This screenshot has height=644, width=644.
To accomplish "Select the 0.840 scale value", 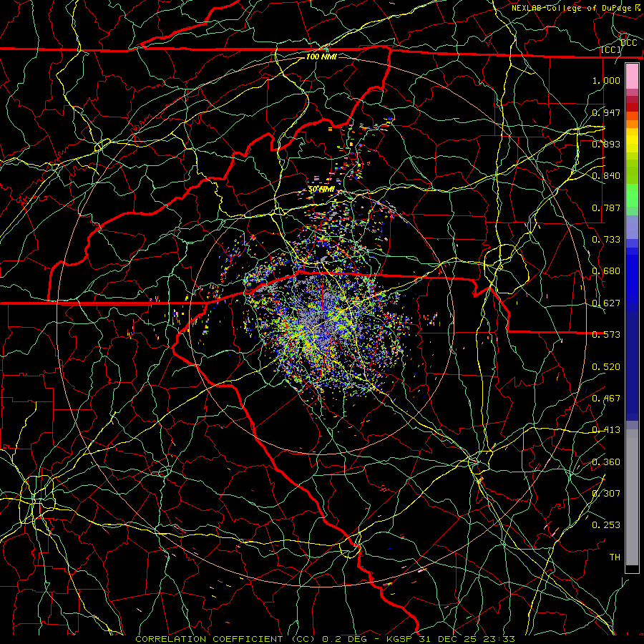I will tap(606, 175).
